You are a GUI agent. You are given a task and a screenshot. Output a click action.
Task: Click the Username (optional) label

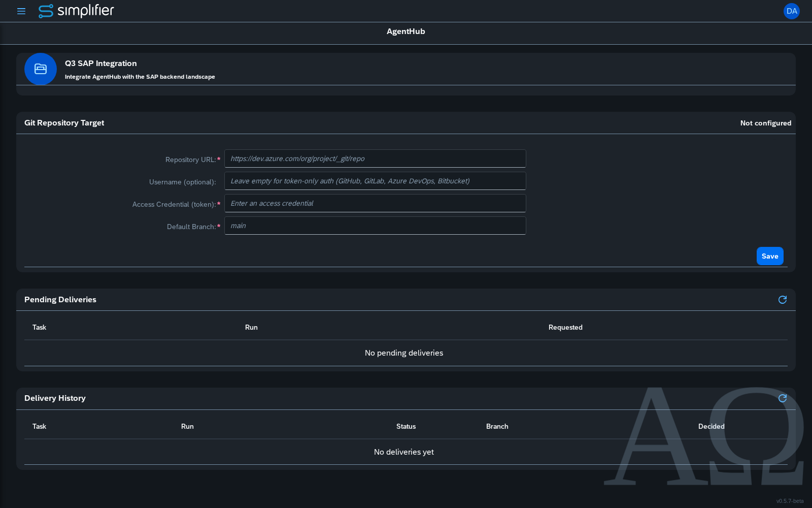tap(182, 182)
